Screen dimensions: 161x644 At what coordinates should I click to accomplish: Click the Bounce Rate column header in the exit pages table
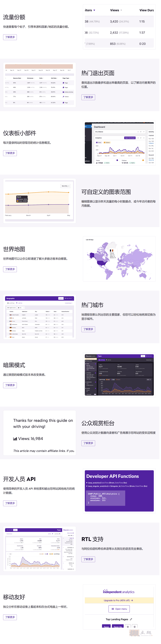(18, 78)
